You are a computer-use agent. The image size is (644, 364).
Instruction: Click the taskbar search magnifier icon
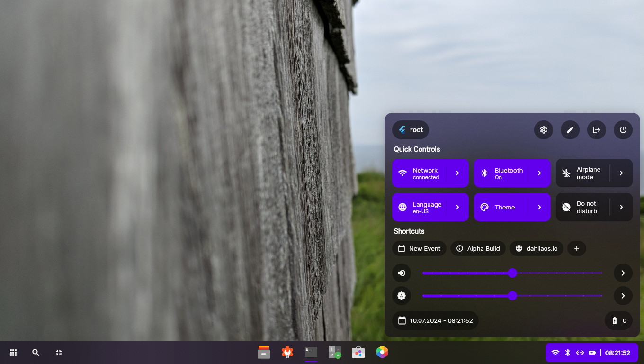(x=36, y=353)
